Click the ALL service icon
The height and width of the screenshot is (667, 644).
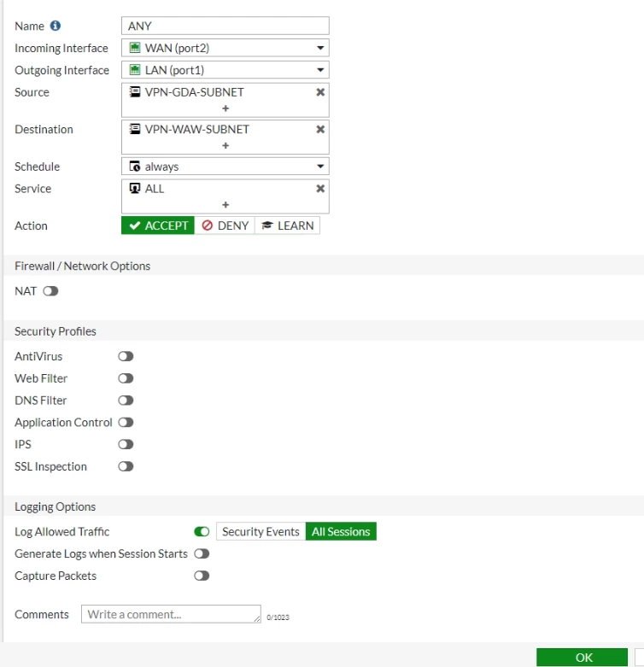[134, 188]
